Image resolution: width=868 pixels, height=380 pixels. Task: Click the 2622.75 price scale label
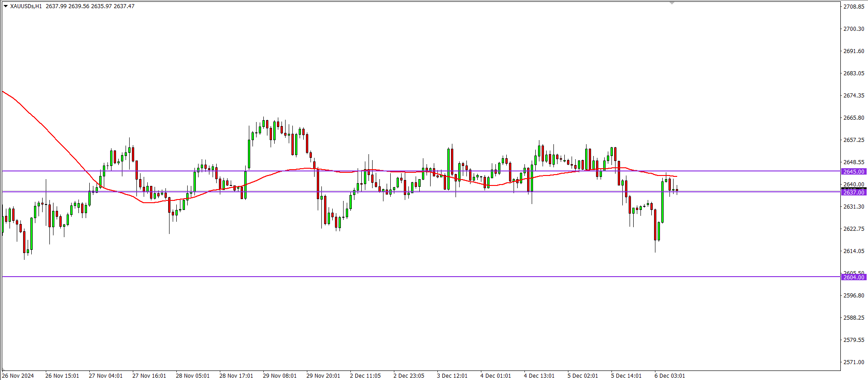coord(853,229)
